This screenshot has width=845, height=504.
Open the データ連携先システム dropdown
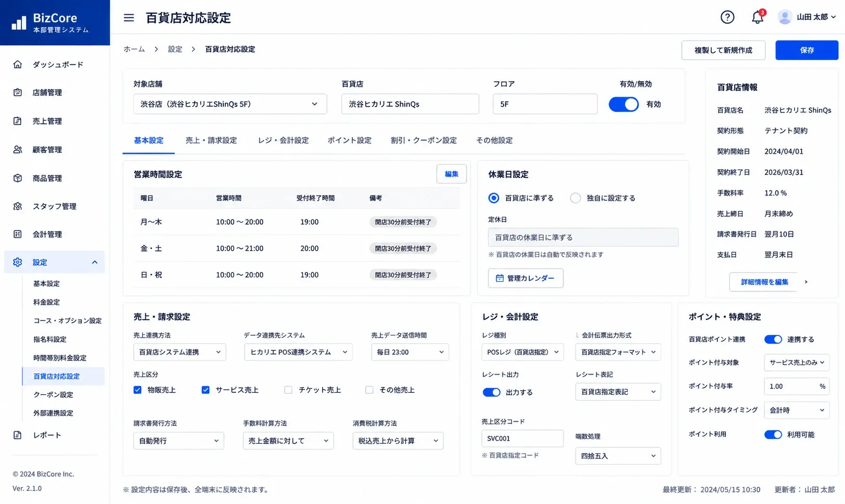(298, 352)
